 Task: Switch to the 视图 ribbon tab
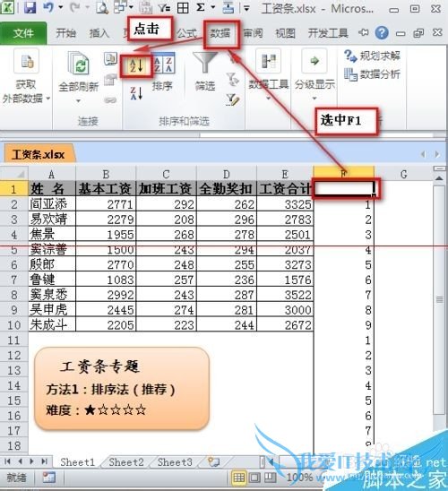click(285, 33)
